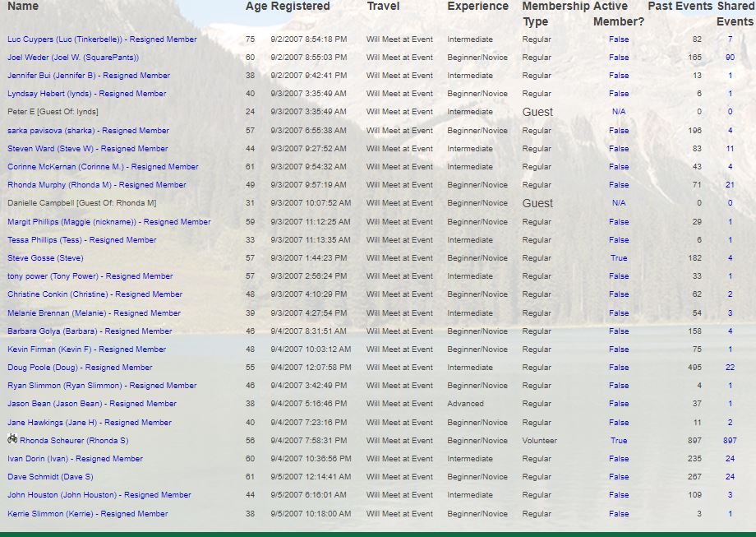756x537 pixels.
Task: Click age 75 in Luc Cuypers row
Action: click(x=251, y=39)
